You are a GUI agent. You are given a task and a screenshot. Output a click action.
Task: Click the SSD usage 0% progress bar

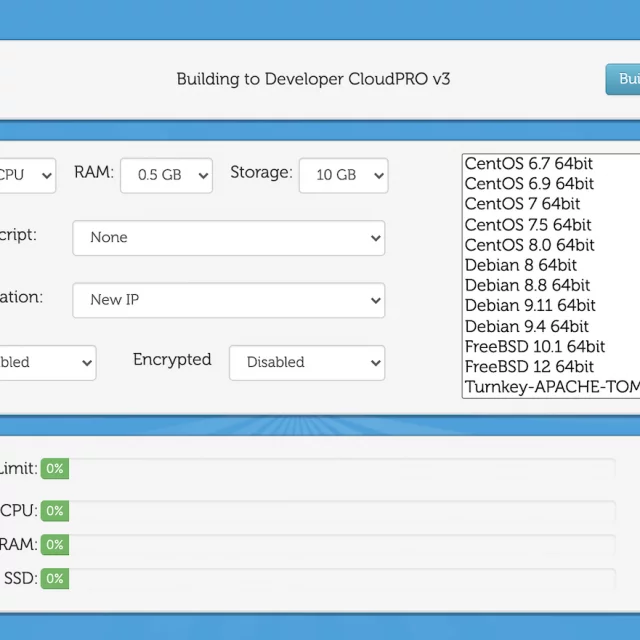click(x=328, y=578)
